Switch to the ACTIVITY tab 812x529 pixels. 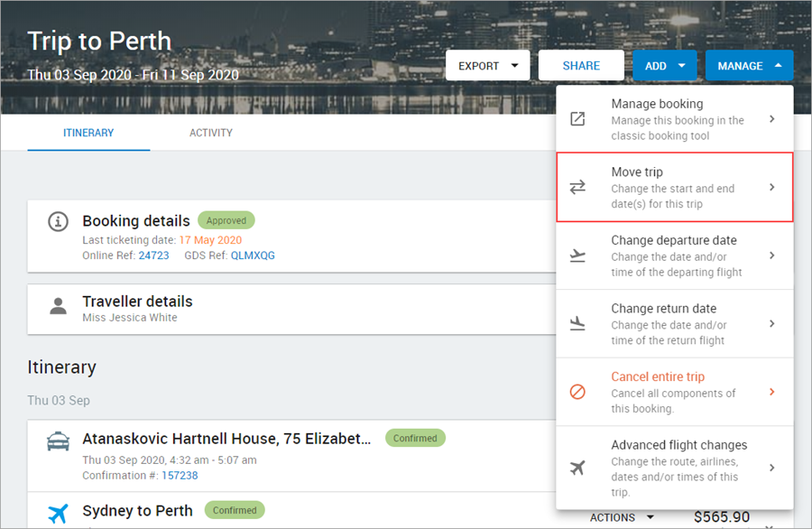click(211, 133)
